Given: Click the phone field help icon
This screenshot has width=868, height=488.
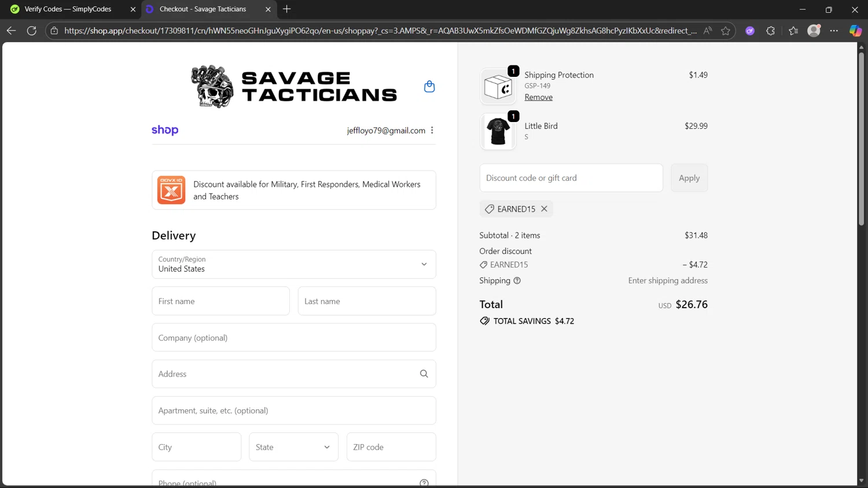Looking at the screenshot, I should pos(424,482).
